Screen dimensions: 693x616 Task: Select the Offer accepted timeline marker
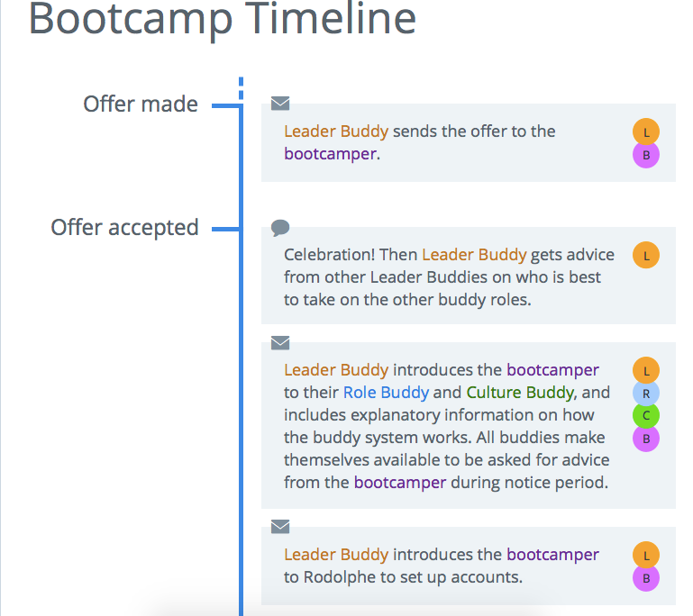(x=124, y=228)
